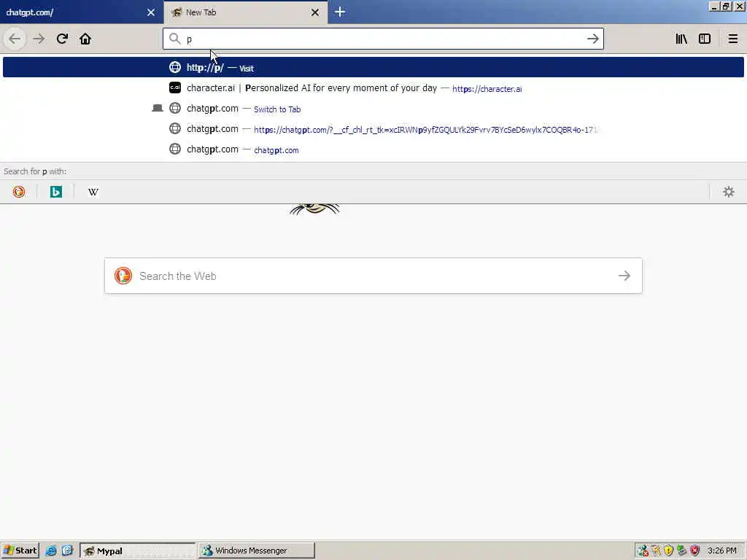Toggle the sidebar panel icon
Viewport: 747px width, 560px height.
(705, 39)
